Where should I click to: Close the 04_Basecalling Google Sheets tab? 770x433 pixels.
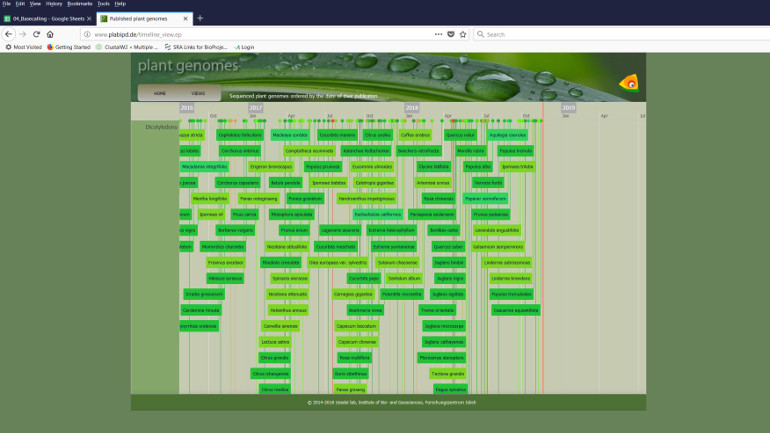(89, 19)
